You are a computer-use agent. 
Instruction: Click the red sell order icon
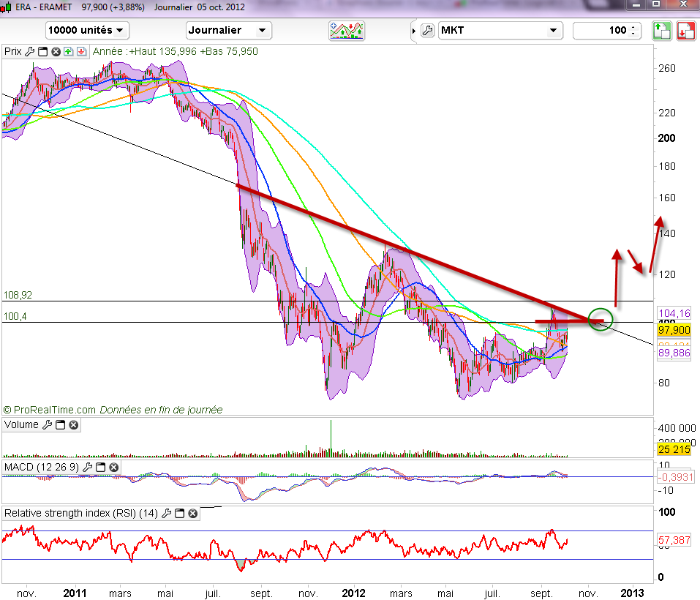click(x=685, y=30)
